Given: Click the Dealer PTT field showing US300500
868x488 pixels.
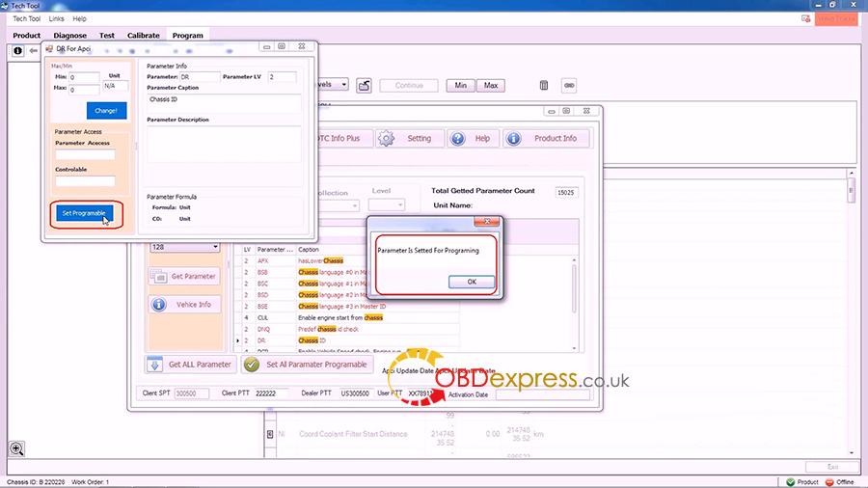Looking at the screenshot, I should (x=355, y=393).
